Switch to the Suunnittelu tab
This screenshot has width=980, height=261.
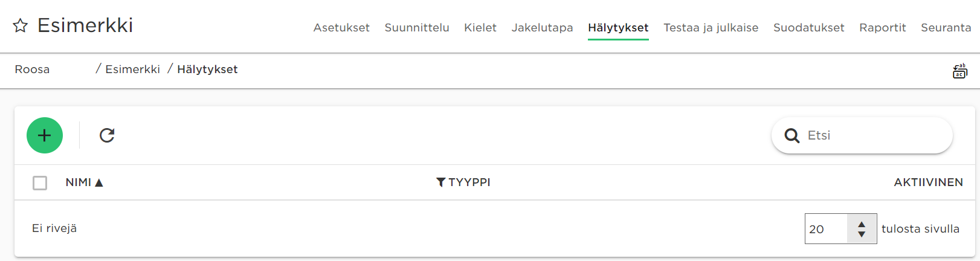[417, 28]
